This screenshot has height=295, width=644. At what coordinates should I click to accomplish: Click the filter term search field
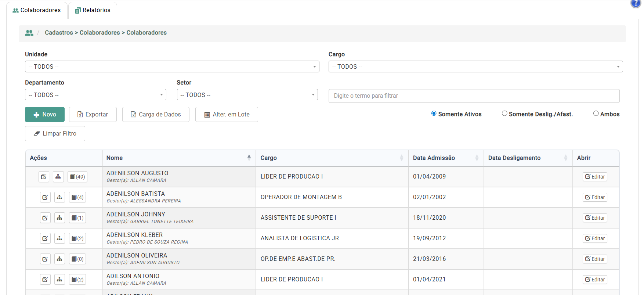click(474, 96)
